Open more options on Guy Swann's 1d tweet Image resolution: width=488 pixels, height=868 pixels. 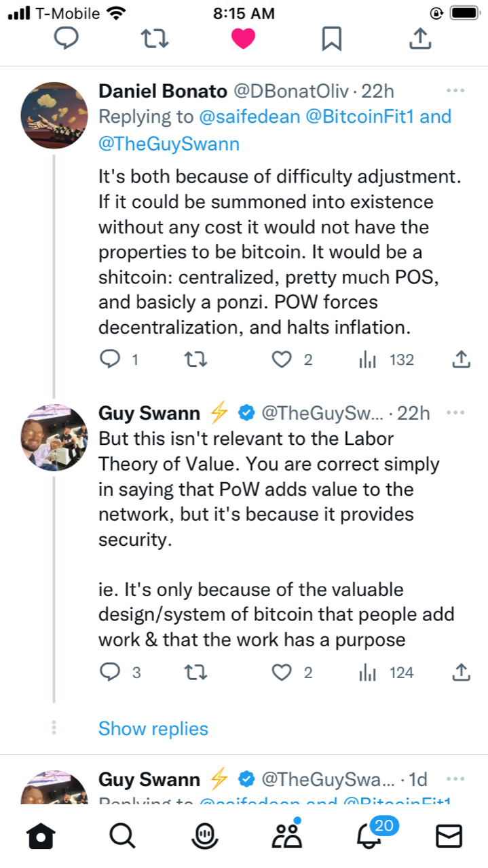455,778
